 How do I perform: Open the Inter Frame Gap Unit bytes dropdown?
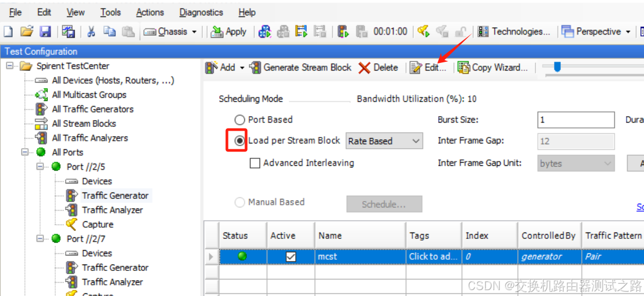click(576, 164)
